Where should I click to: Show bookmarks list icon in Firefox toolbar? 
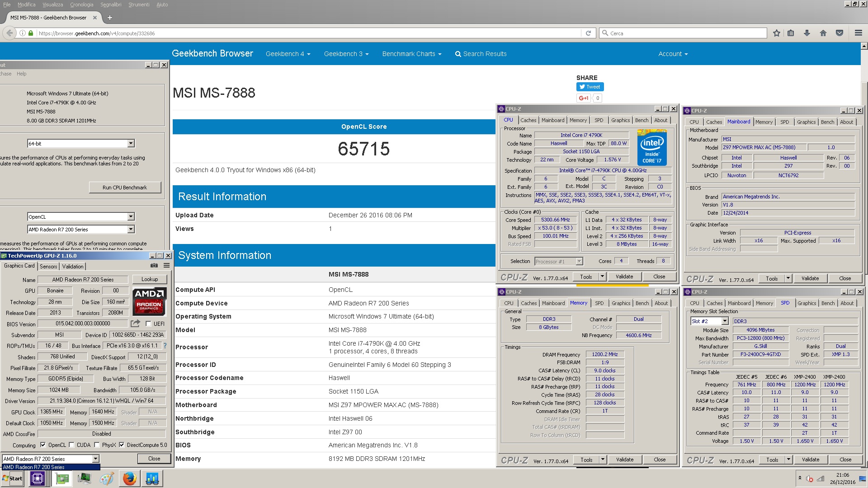(791, 33)
